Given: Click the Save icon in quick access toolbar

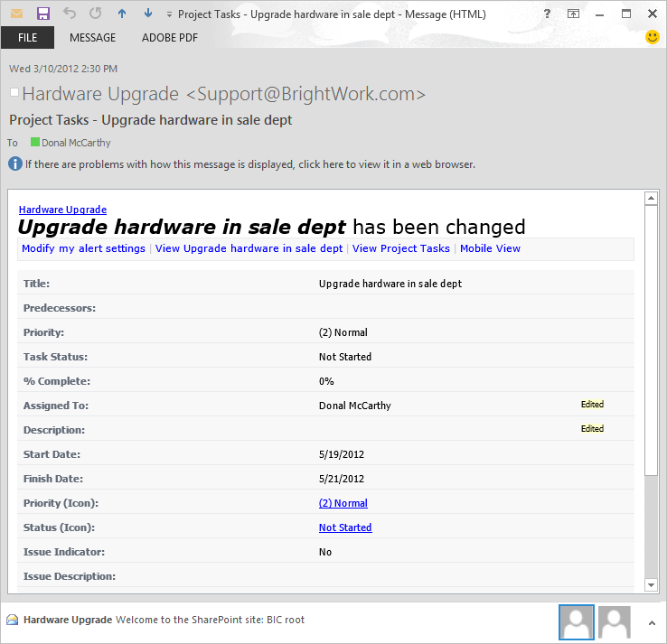Looking at the screenshot, I should 42,14.
